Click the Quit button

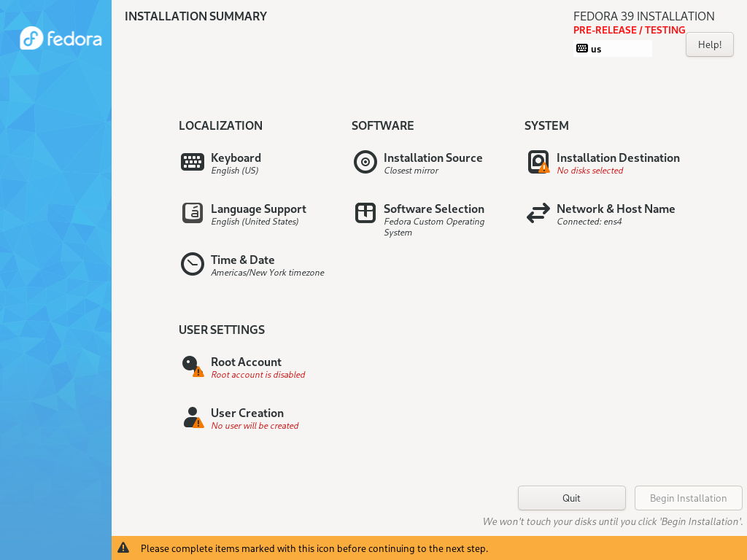point(572,498)
